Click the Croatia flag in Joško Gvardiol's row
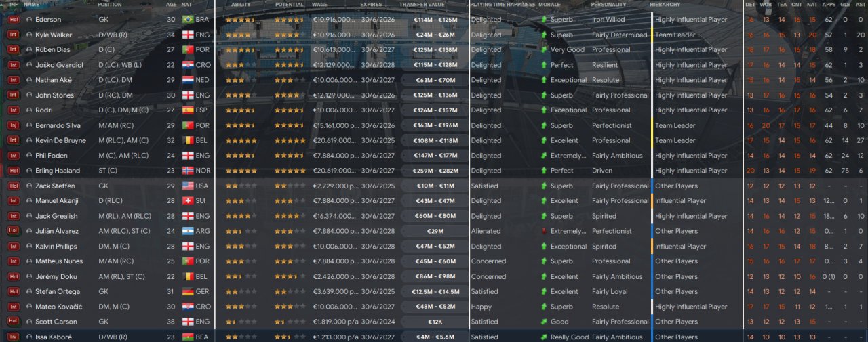The width and height of the screenshot is (868, 342). pyautogui.click(x=188, y=65)
